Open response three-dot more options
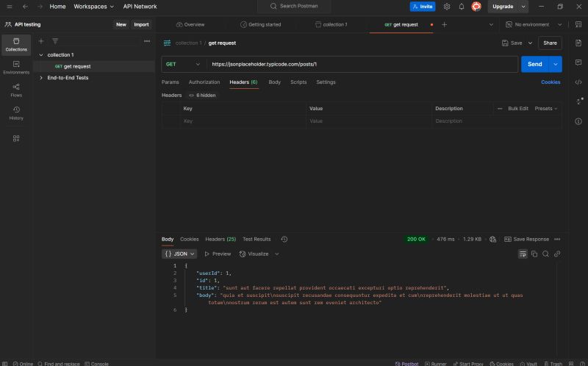Viewport: 588px width, 366px height. [x=557, y=240]
